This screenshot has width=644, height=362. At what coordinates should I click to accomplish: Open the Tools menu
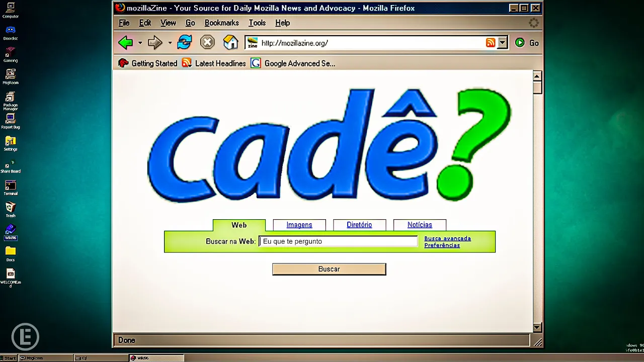point(257,23)
